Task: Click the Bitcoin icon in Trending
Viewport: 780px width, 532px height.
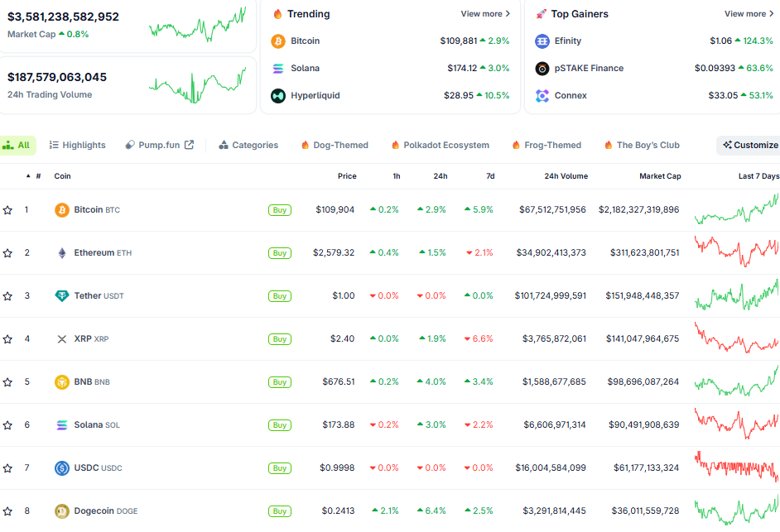Action: pos(278,41)
